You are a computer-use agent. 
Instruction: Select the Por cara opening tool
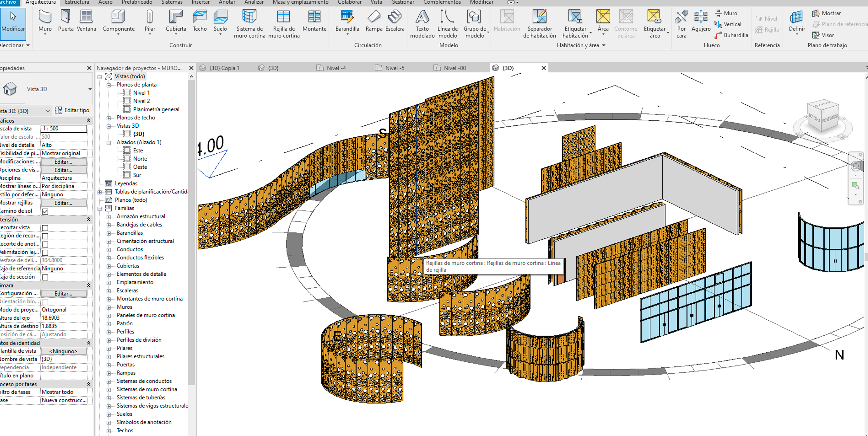(681, 23)
